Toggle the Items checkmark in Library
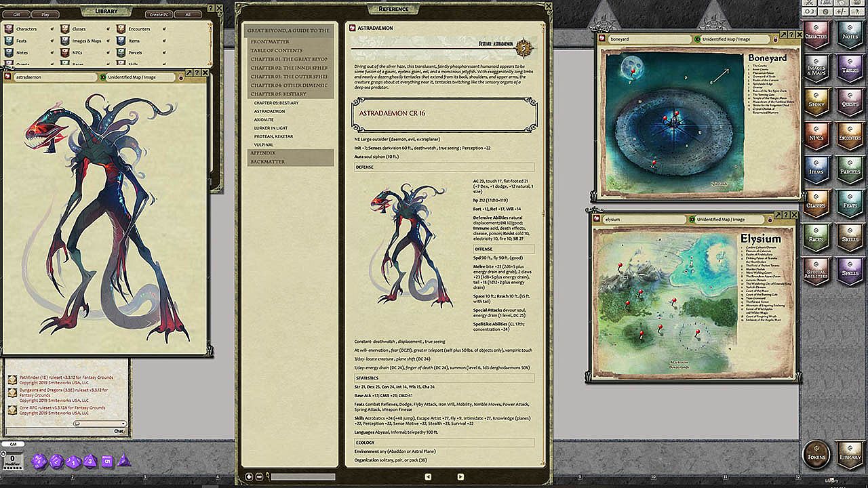 coord(165,41)
